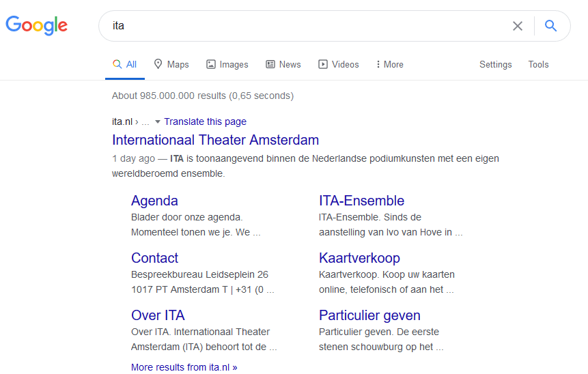Open the News tab
The width and height of the screenshot is (588, 374).
coord(283,64)
